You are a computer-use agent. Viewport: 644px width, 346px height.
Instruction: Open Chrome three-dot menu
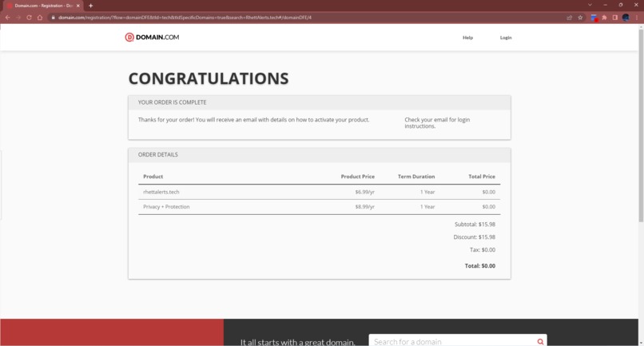click(x=637, y=18)
